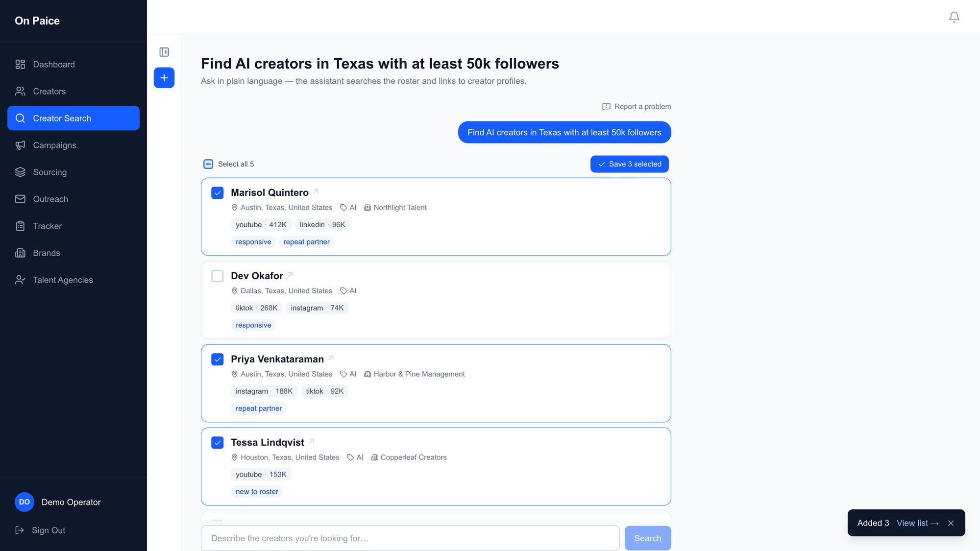The width and height of the screenshot is (980, 551).
Task: Toggle the sidebar panel icon
Action: [164, 52]
